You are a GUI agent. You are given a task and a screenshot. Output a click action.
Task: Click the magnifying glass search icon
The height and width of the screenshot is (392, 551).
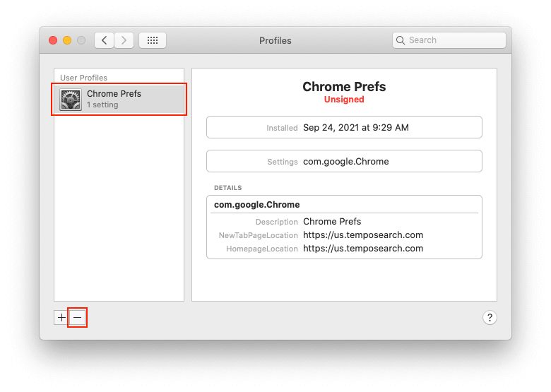pyautogui.click(x=401, y=40)
